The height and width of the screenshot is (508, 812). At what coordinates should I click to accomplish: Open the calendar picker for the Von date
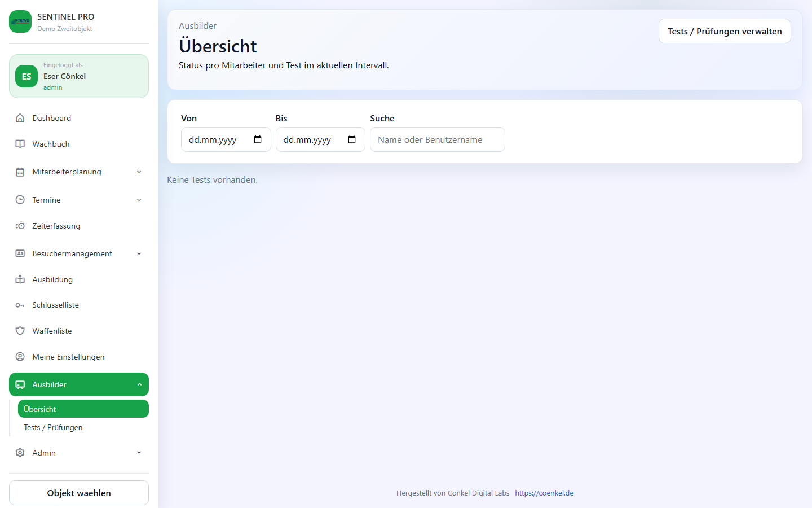click(258, 139)
